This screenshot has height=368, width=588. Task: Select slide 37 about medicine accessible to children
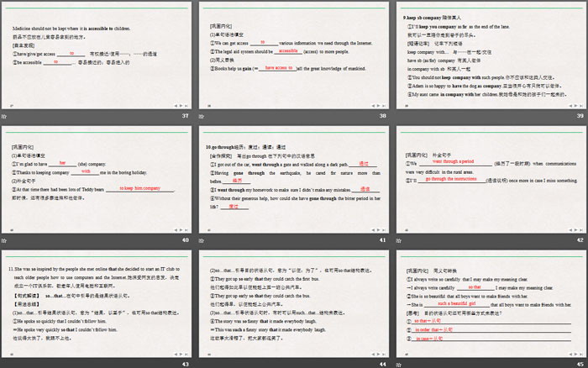point(97,55)
